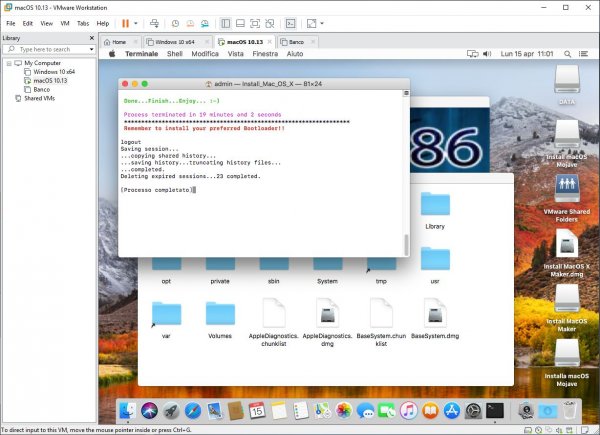Open Safari from the Dock
600x435 pixels.
(193, 411)
